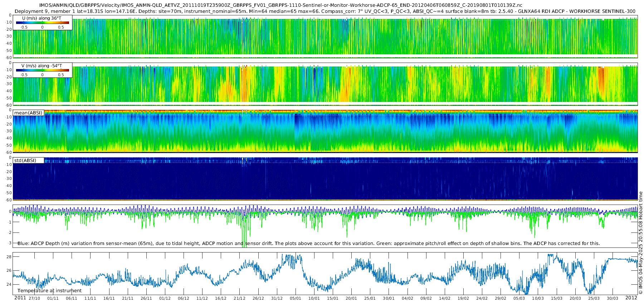The width and height of the screenshot is (644, 304).
Task: Click the file path title at top
Action: pyautogui.click(x=280, y=5)
